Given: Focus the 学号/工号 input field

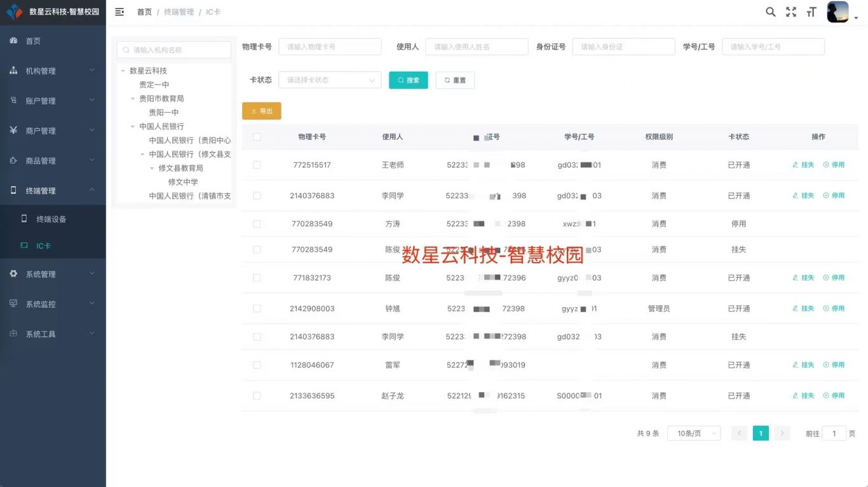Looking at the screenshot, I should tap(773, 46).
